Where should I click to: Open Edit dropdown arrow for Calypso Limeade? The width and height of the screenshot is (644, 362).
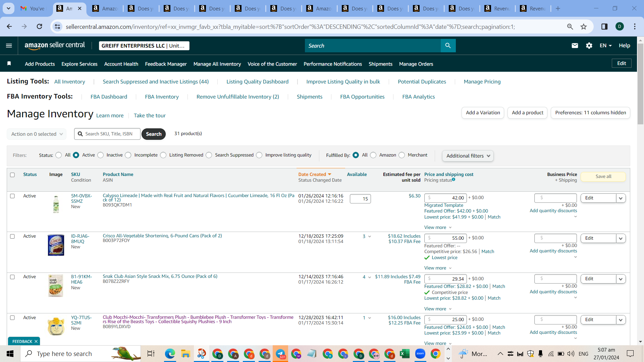[x=621, y=198]
